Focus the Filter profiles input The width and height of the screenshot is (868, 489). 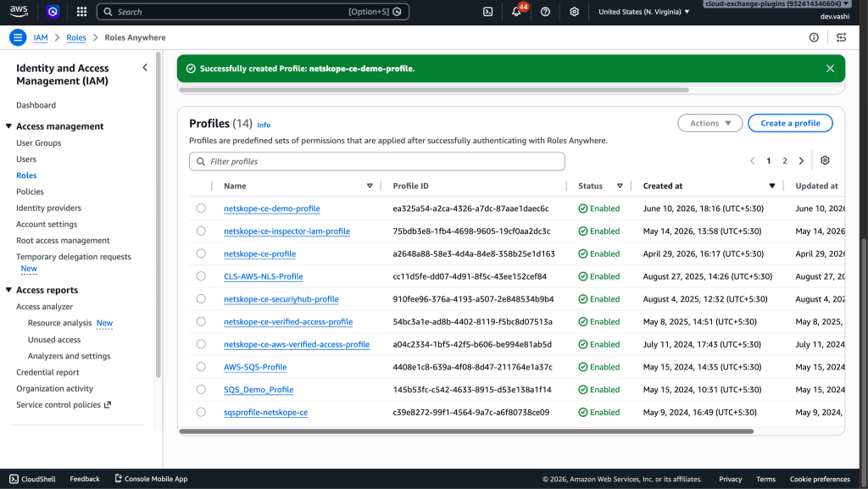point(377,162)
